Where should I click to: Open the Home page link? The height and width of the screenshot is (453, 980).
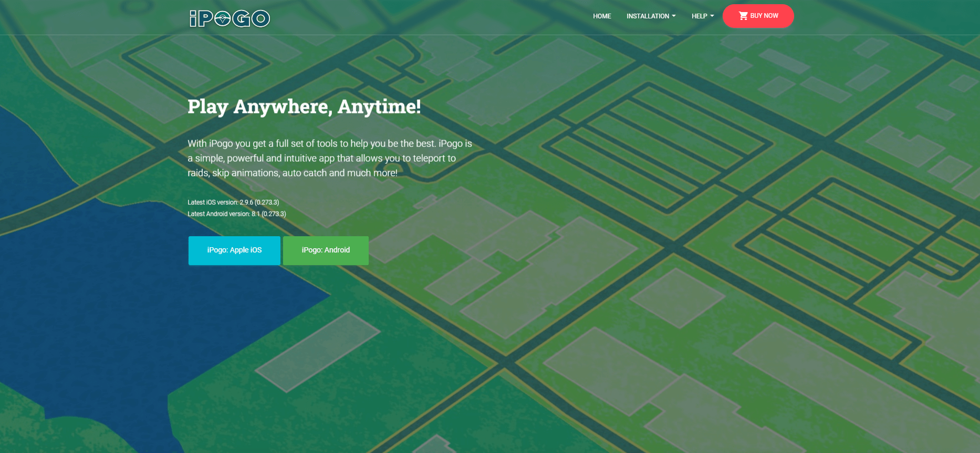tap(602, 16)
